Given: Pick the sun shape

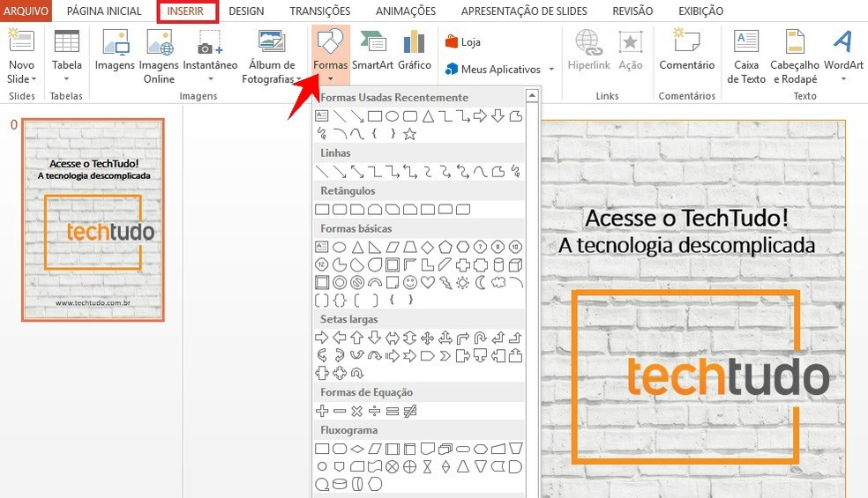Looking at the screenshot, I should (463, 282).
